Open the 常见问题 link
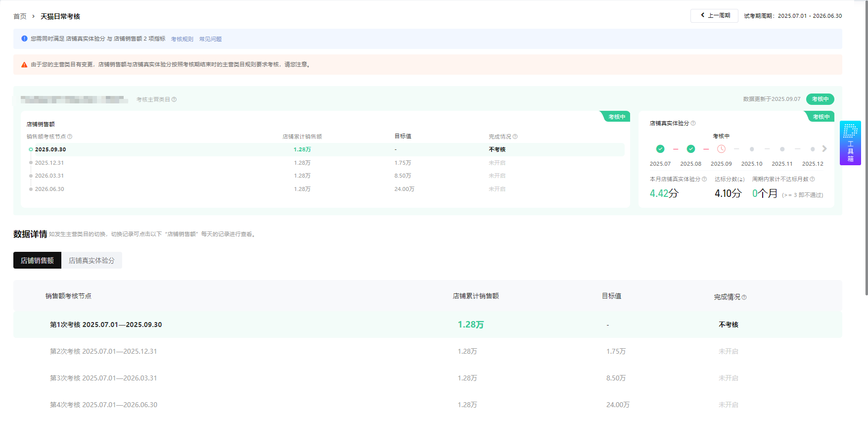The width and height of the screenshot is (868, 422). [210, 39]
